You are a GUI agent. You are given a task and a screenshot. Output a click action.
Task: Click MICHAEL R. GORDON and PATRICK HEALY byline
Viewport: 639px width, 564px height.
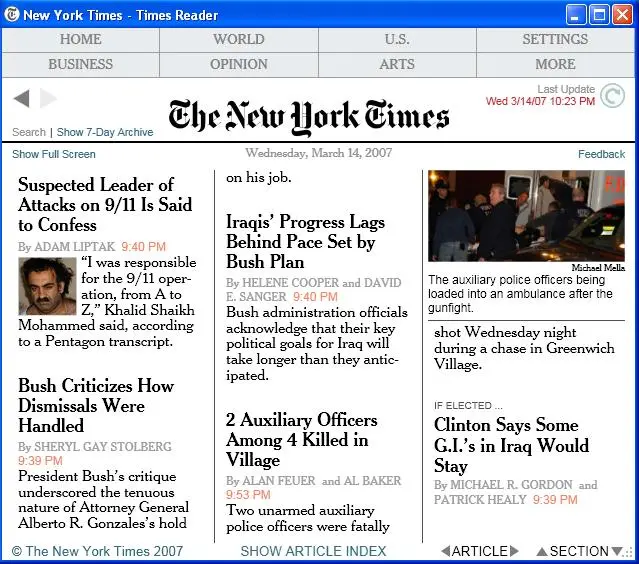pyautogui.click(x=516, y=492)
